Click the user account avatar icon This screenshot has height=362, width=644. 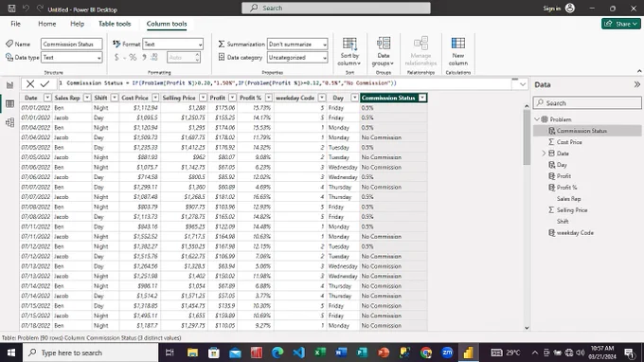pos(570,9)
